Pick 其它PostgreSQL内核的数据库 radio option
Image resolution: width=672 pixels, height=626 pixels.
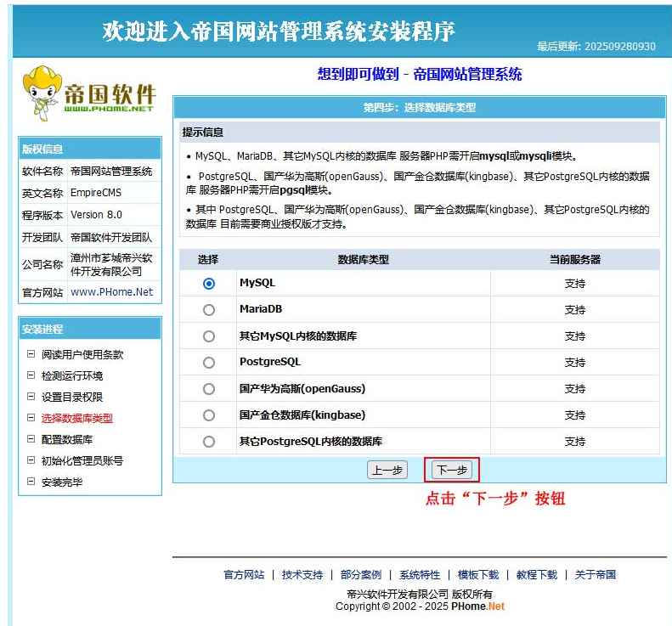coord(209,442)
